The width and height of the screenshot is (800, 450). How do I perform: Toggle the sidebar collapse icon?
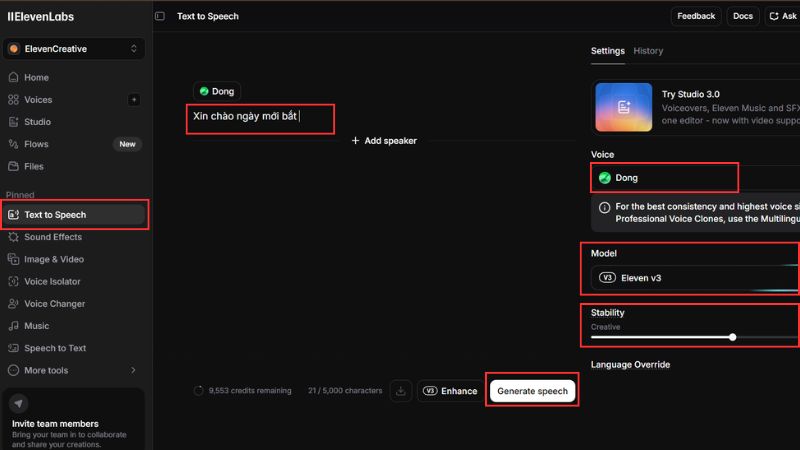pos(160,16)
